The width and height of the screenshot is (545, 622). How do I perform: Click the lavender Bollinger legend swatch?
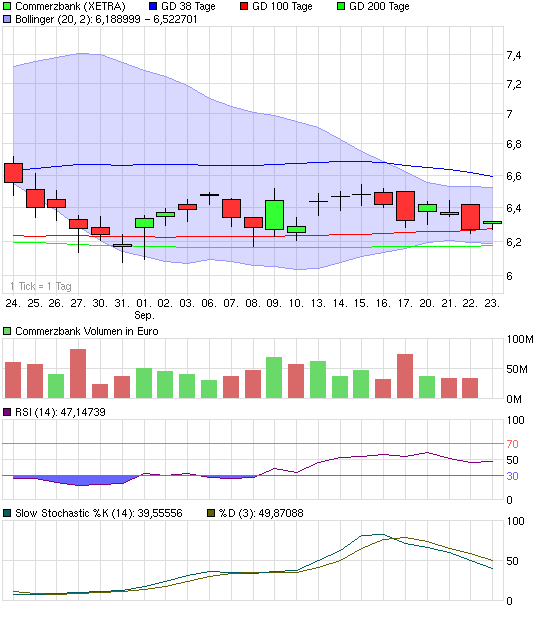(7, 19)
